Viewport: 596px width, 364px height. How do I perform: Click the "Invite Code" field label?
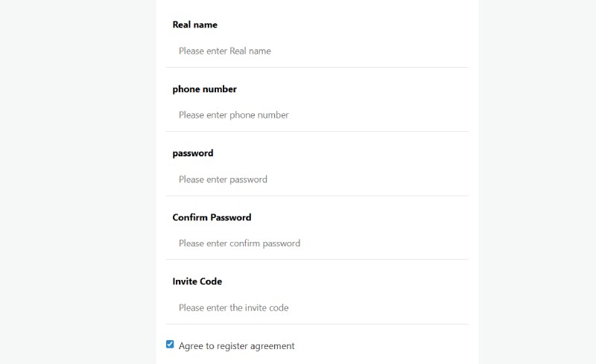197,281
